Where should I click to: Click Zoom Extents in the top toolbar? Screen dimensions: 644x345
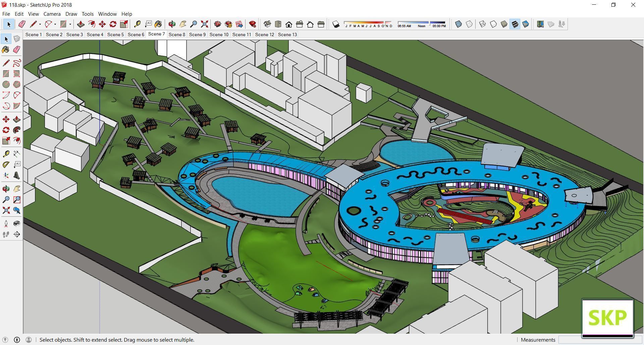pos(204,24)
